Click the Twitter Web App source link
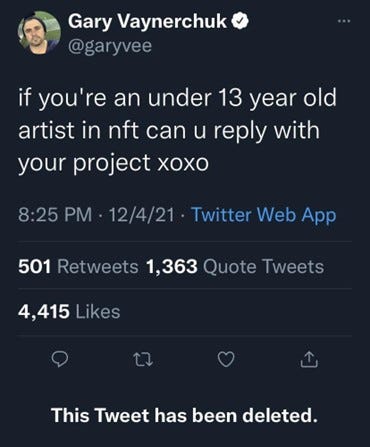370x447 pixels. [x=264, y=215]
